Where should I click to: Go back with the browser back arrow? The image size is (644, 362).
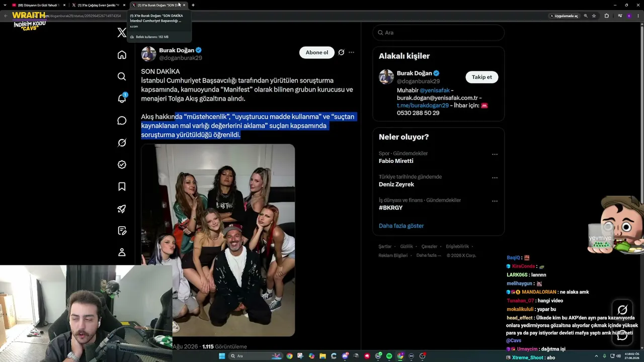tap(6, 16)
